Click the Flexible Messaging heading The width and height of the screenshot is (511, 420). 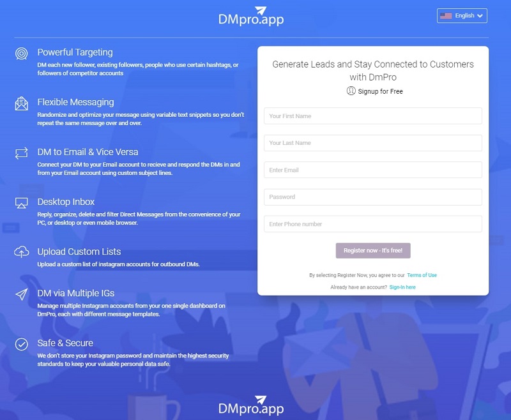(75, 102)
